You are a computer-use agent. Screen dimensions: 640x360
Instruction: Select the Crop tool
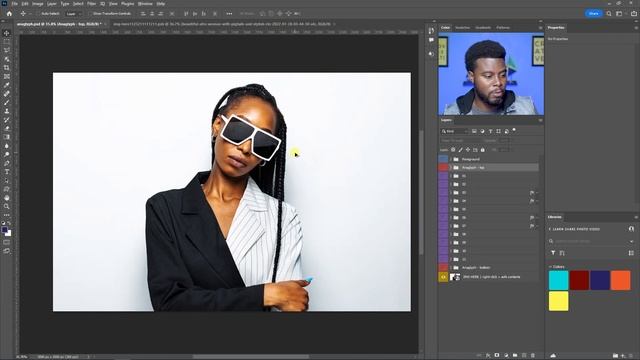[7, 68]
